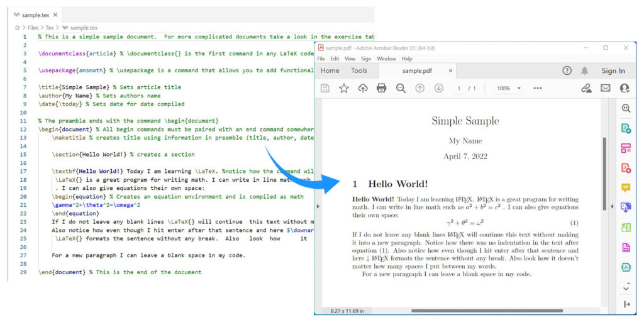The height and width of the screenshot is (322, 644).
Task: Collapse the right tools pane arrow
Action: tap(612, 206)
